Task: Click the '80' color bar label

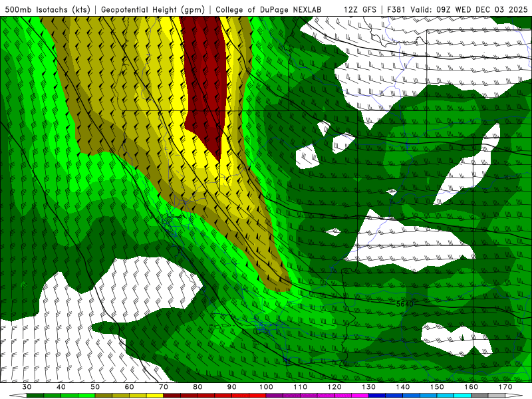Action: click(x=198, y=387)
